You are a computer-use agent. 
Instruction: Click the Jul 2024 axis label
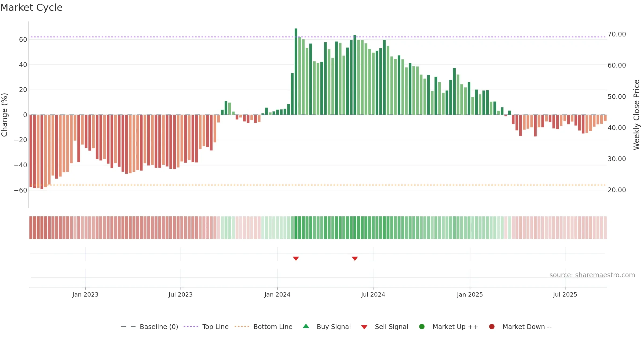[x=373, y=294]
